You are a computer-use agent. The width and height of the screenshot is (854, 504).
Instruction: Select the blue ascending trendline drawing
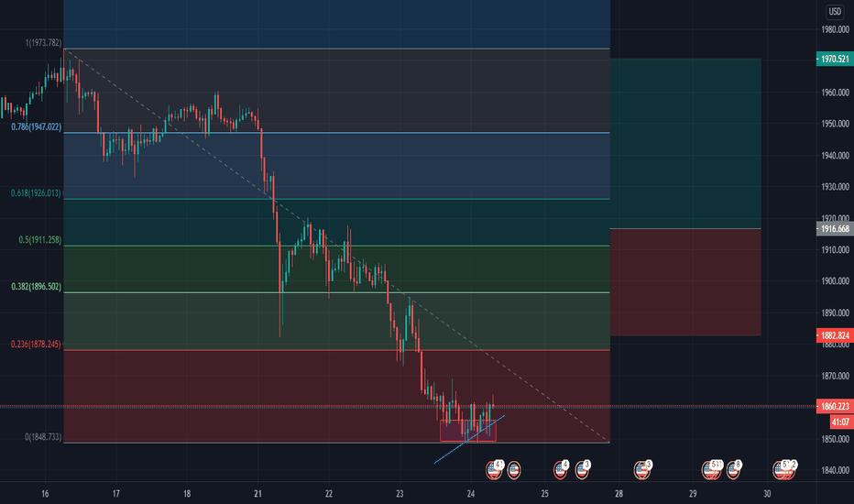click(x=469, y=439)
